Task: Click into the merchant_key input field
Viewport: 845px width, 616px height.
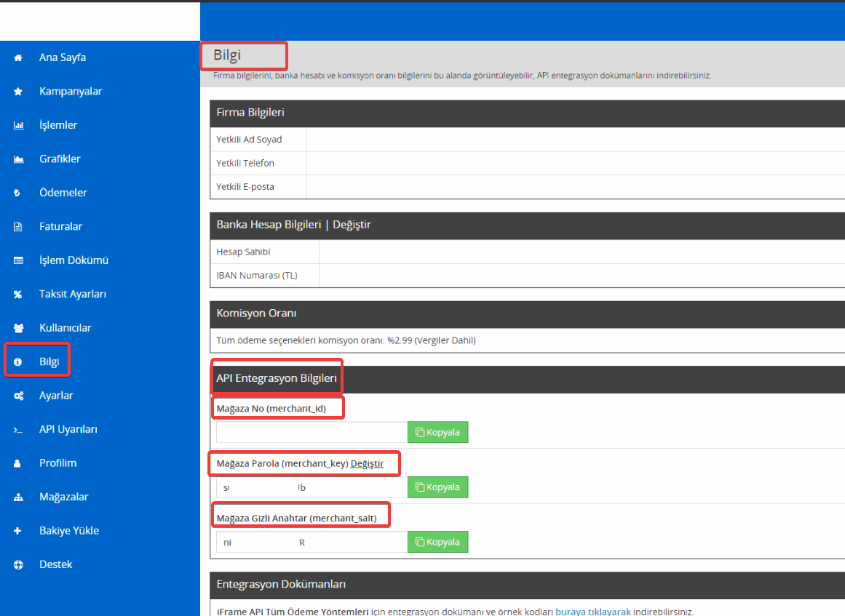Action: click(312, 487)
